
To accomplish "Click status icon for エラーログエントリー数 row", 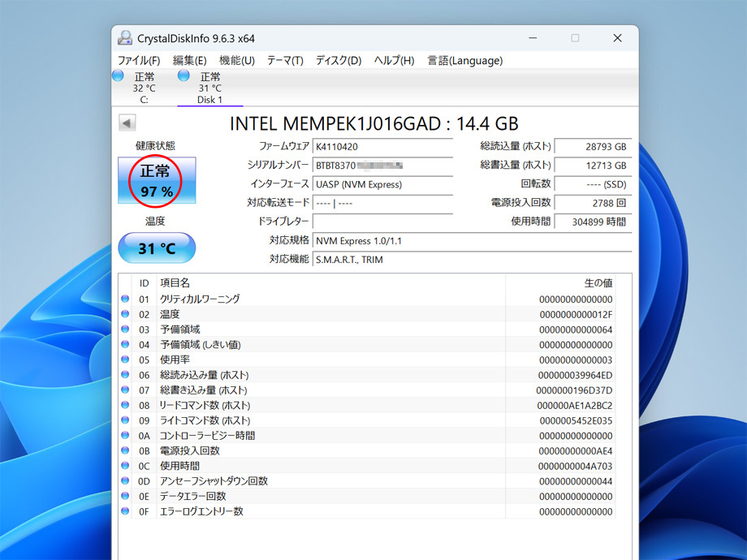I will tap(125, 511).
